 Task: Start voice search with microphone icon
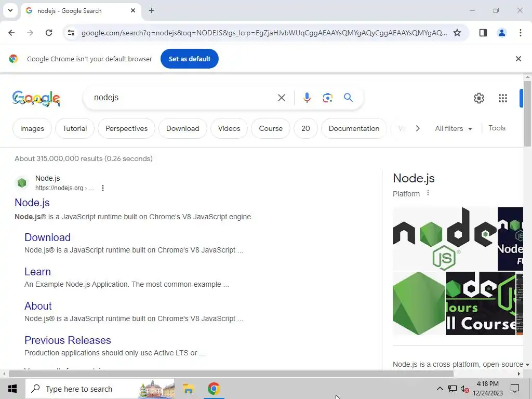click(x=307, y=98)
